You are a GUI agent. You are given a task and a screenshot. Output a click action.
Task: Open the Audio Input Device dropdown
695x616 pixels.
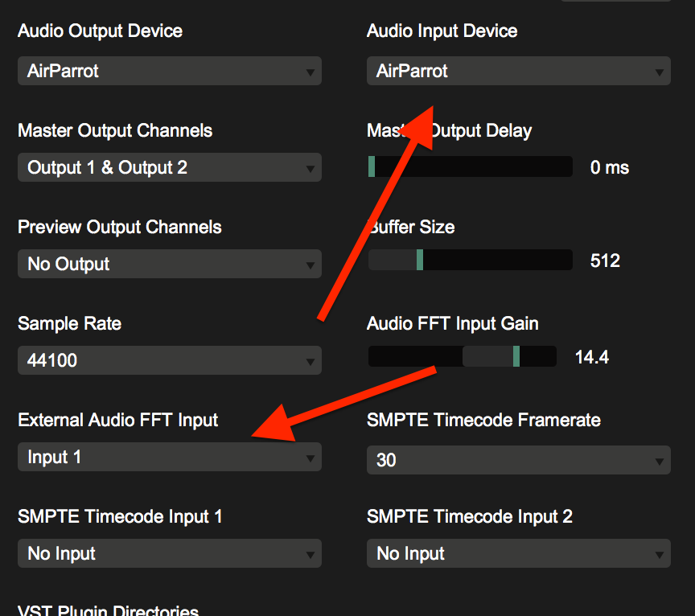(x=518, y=71)
